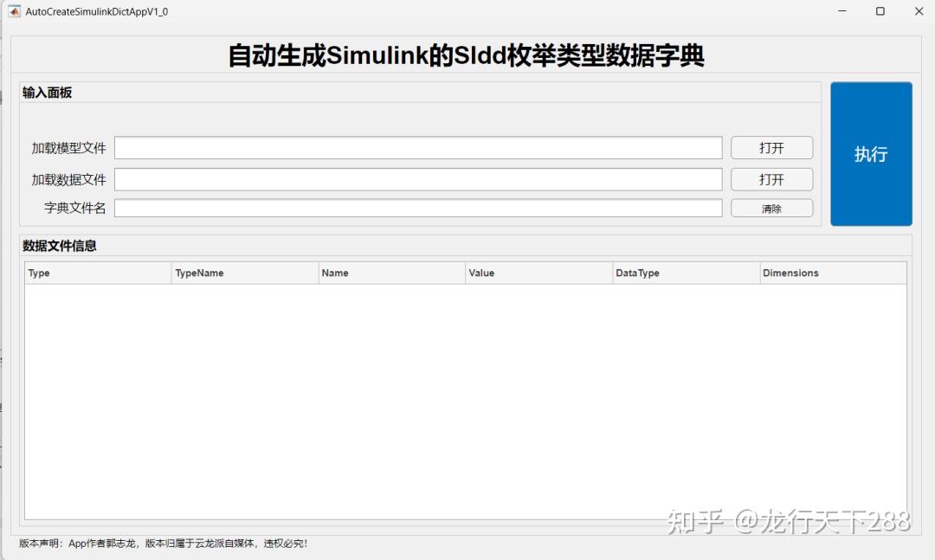Click 打开 button beside 加载模型文件

(771, 148)
